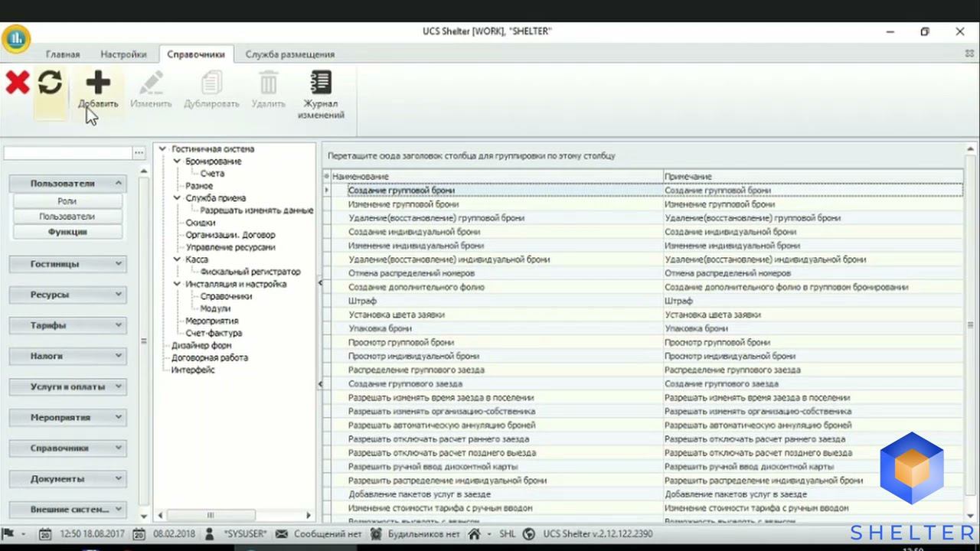
Task: Expand the Документы sidebar group
Action: point(119,478)
